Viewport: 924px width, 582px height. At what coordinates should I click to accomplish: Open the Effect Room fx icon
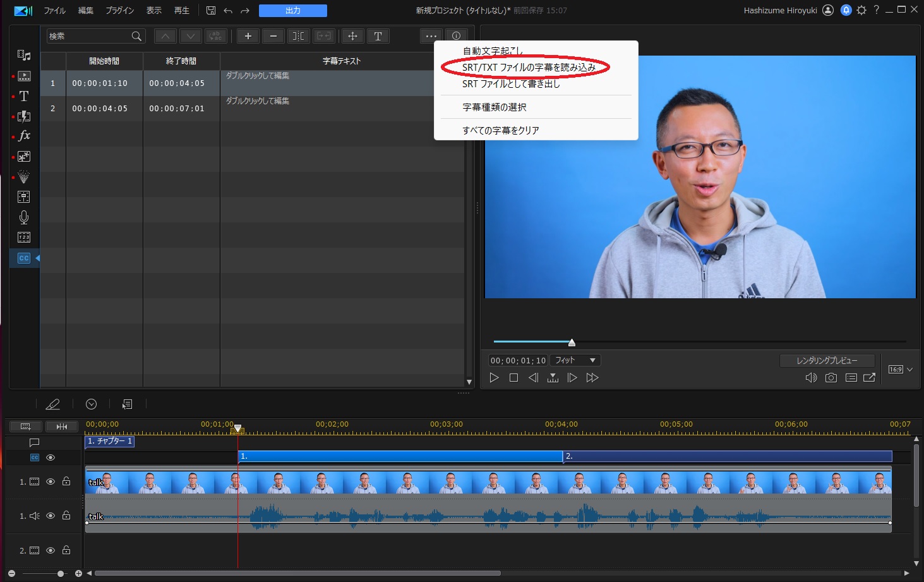coord(24,136)
